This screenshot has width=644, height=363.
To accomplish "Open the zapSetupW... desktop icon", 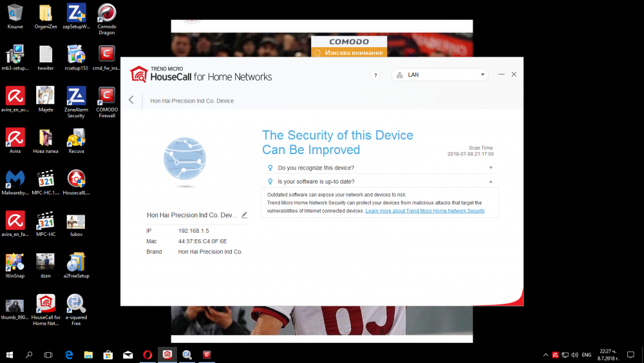I will click(x=77, y=17).
